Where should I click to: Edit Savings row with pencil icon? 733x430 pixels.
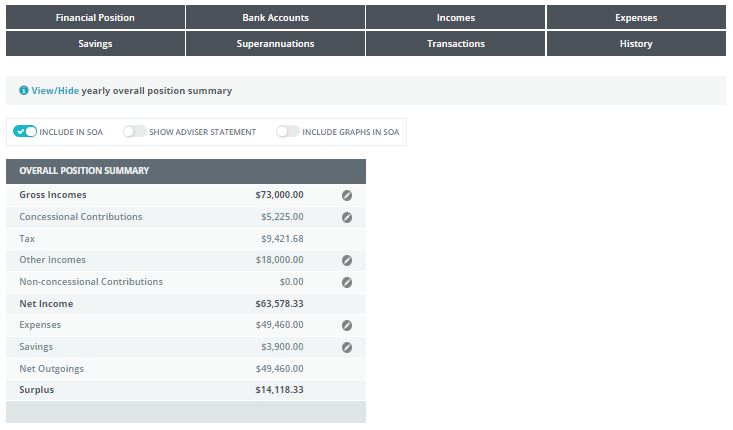(x=346, y=347)
